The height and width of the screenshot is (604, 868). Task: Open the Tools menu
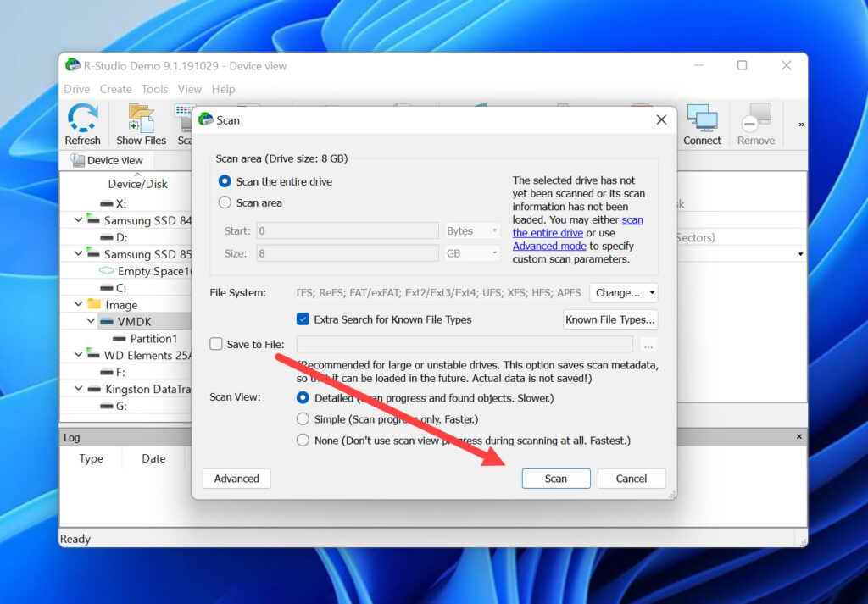(154, 89)
